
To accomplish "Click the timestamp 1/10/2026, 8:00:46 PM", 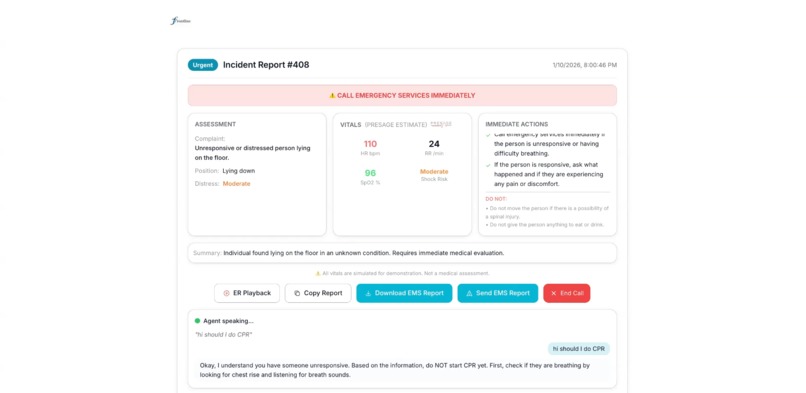I will point(584,65).
